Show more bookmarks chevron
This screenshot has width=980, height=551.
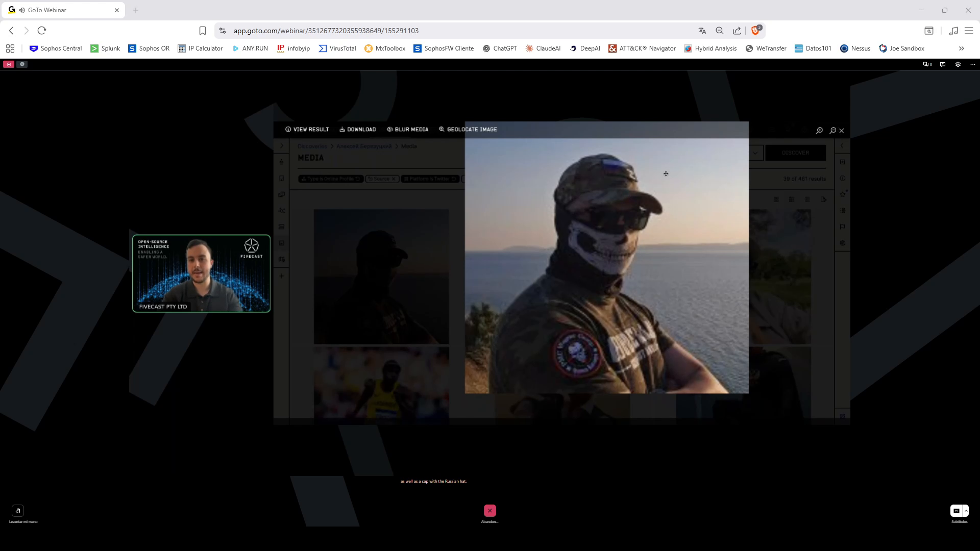[x=962, y=48]
